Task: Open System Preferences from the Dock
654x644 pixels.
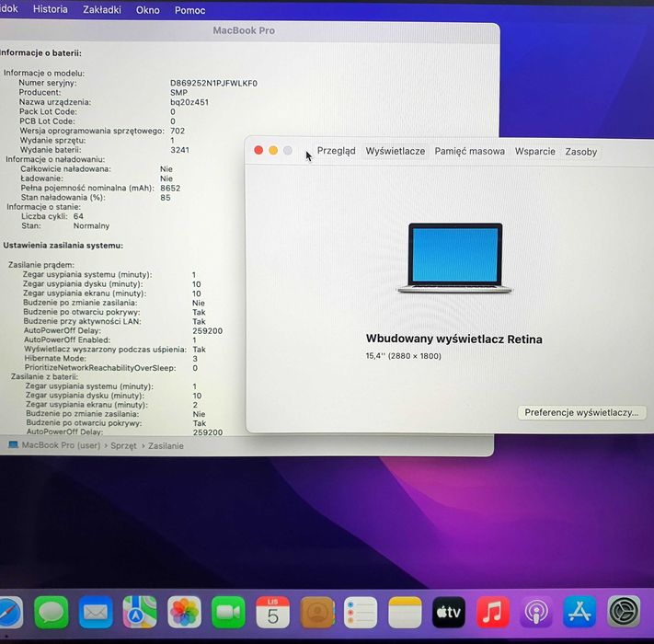Action: [624, 613]
